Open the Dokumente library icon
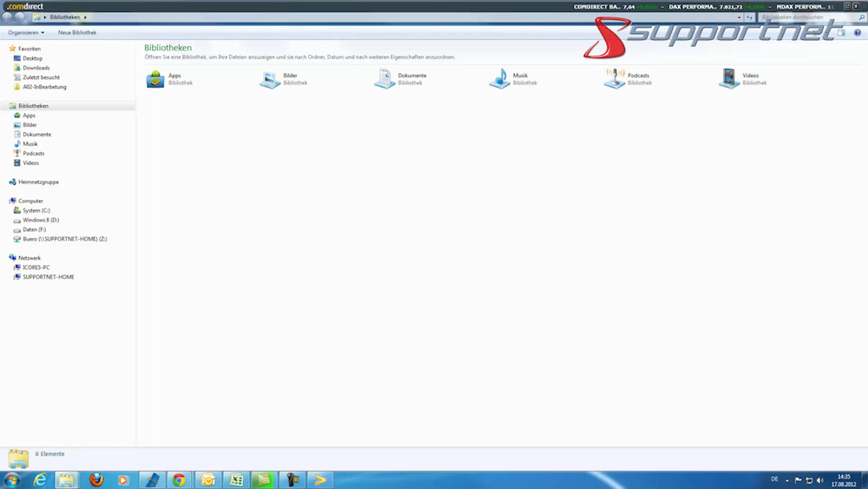The height and width of the screenshot is (489, 868). [385, 79]
